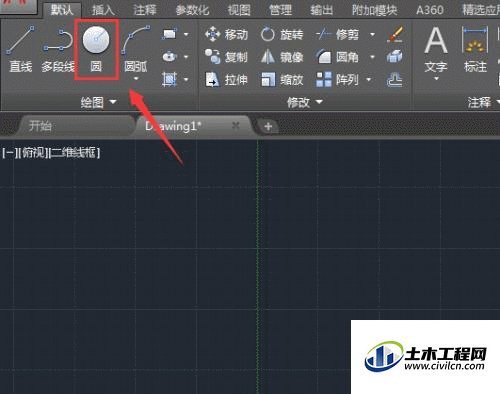Click the Erase brush icon

pos(395,34)
